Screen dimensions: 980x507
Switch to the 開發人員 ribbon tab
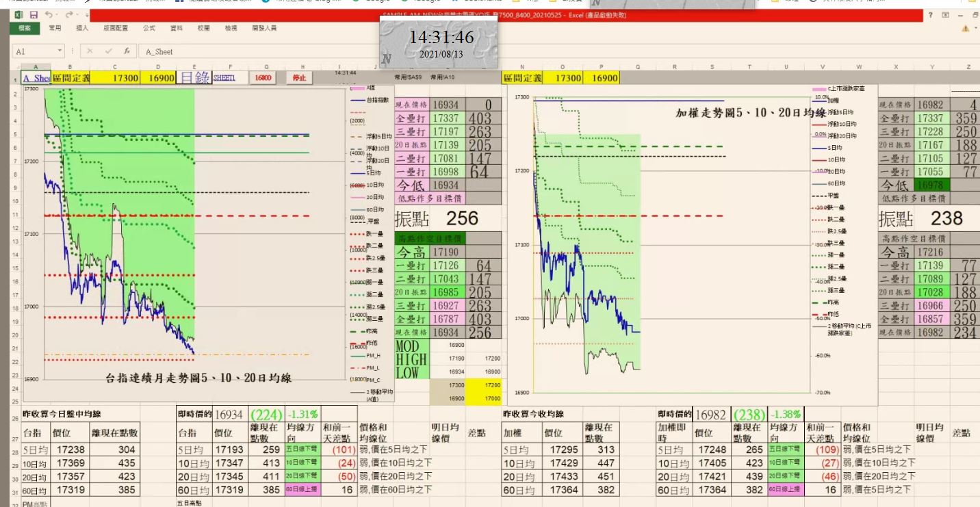click(264, 28)
